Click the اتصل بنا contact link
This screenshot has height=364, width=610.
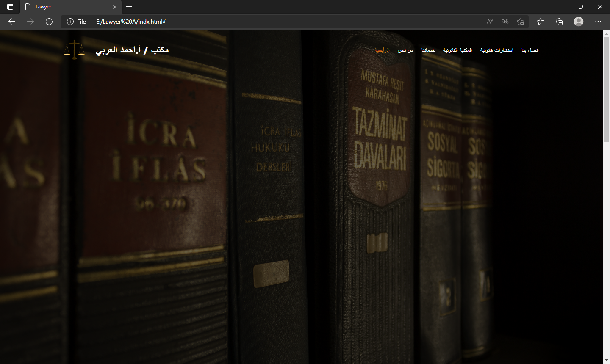tap(530, 50)
